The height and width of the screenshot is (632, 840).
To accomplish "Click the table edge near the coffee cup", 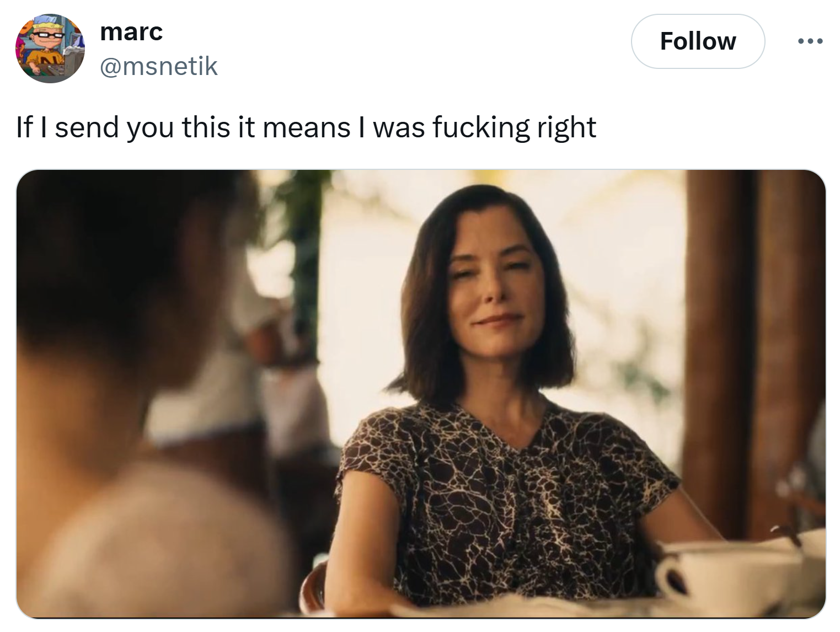I will pyautogui.click(x=552, y=607).
